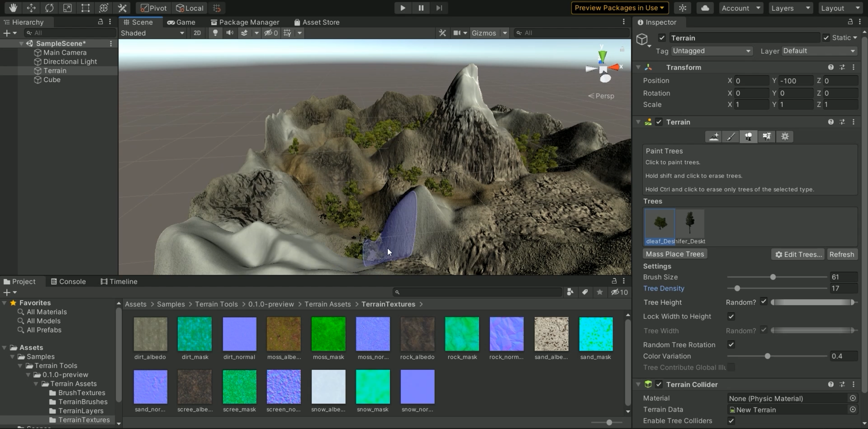868x429 pixels.
Task: Select the Move tool
Action: pos(31,8)
